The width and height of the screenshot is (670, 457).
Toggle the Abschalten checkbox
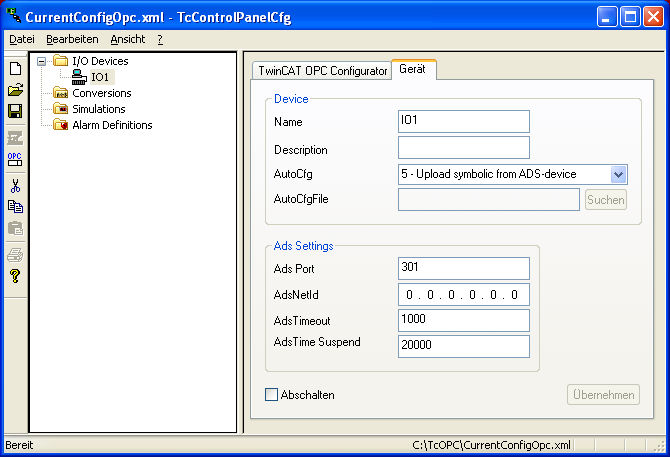271,394
